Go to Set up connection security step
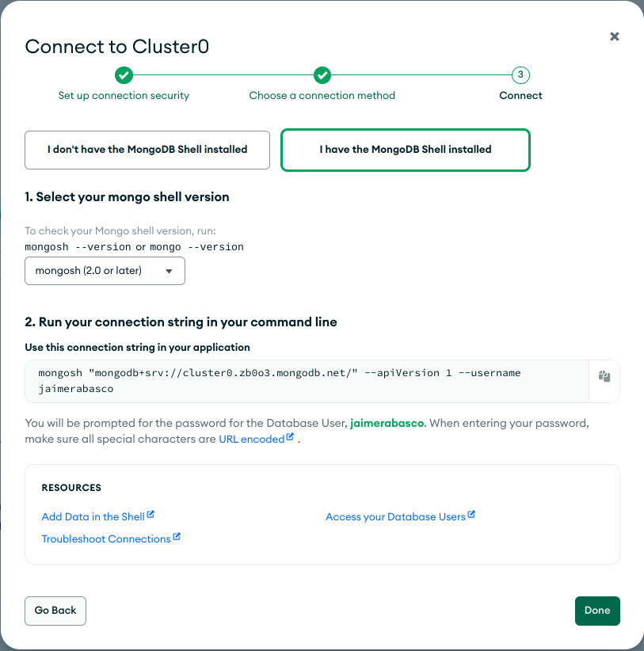 pyautogui.click(x=124, y=96)
